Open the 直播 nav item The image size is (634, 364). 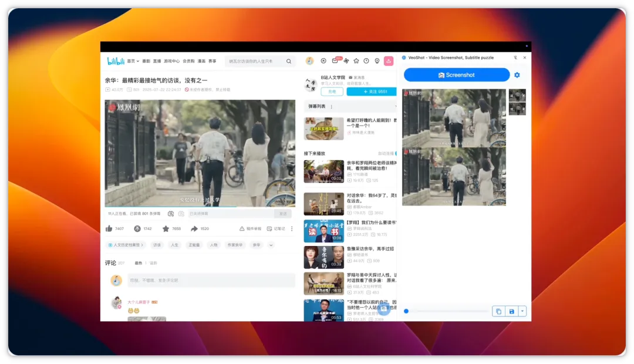click(157, 61)
